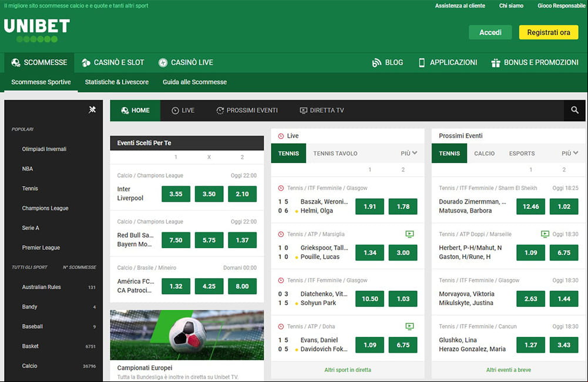Image resolution: width=588 pixels, height=382 pixels.
Task: Open Gioco Responsabile link
Action: point(562,6)
